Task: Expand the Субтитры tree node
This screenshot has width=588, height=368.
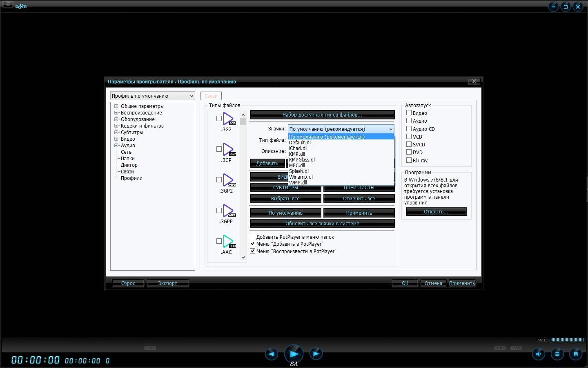Action: [116, 132]
